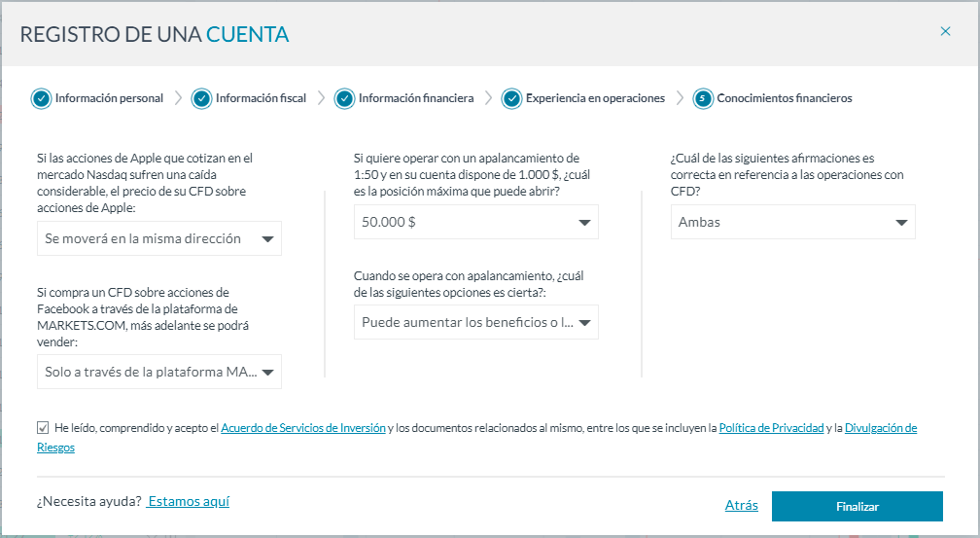Go to the Experiencia en operaciones step
Image resolution: width=980 pixels, height=538 pixels.
point(595,98)
